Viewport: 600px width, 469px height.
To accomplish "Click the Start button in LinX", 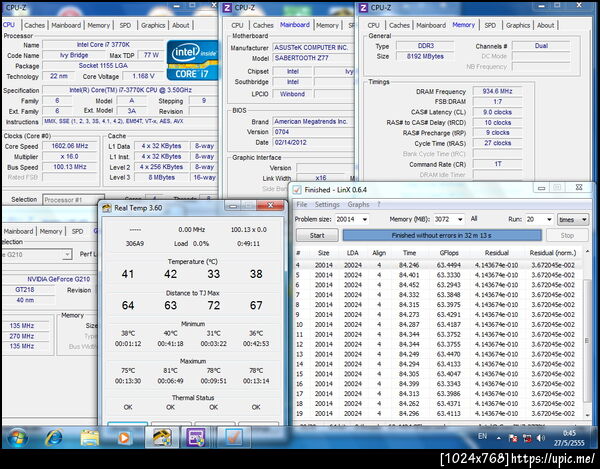I will tap(317, 235).
